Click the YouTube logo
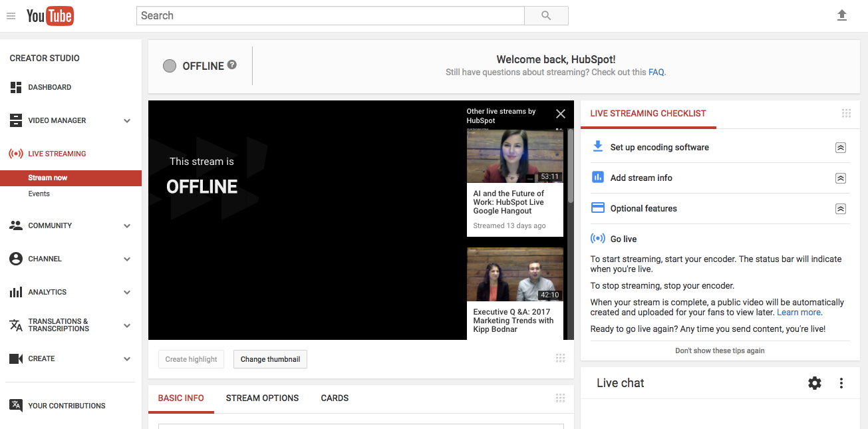 pos(50,16)
